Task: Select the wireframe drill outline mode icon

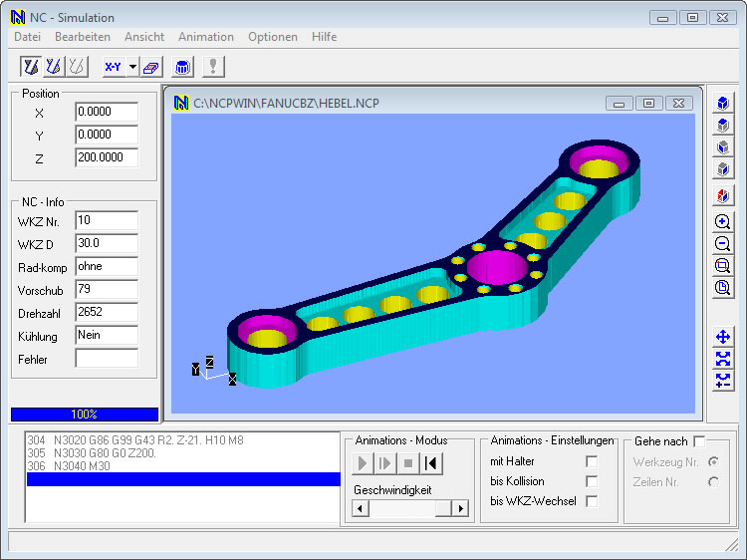Action: tap(77, 67)
